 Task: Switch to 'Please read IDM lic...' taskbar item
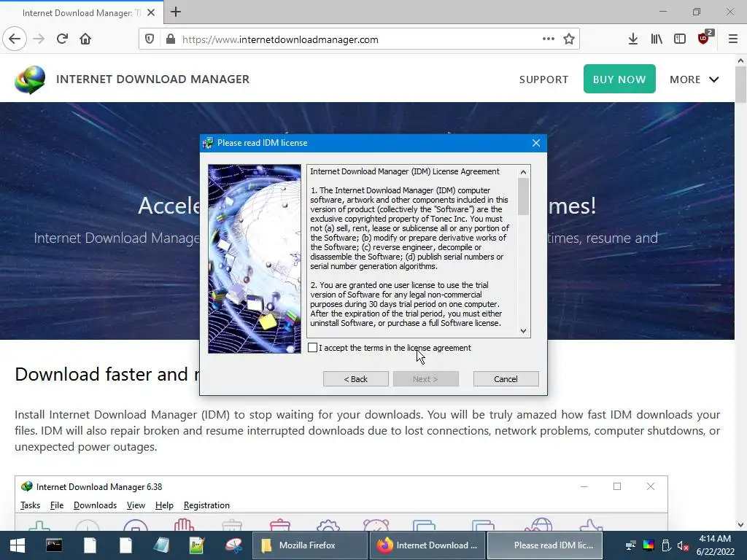[x=545, y=545]
